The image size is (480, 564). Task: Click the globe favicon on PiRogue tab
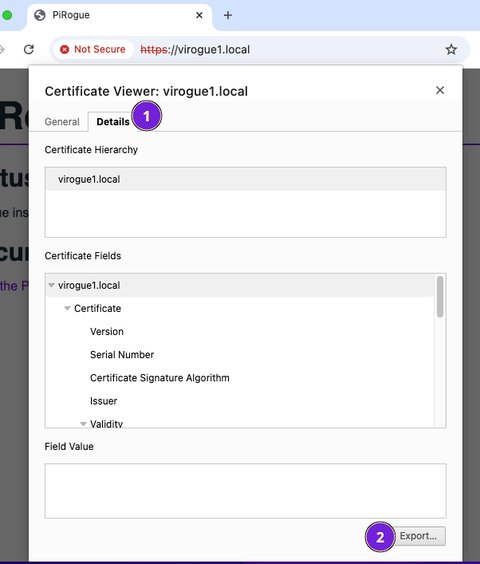point(40,15)
